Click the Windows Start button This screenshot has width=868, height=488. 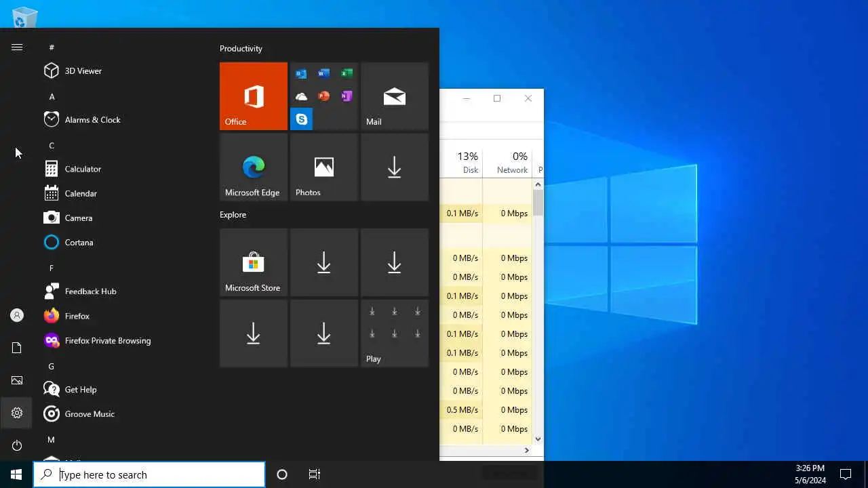(16, 474)
